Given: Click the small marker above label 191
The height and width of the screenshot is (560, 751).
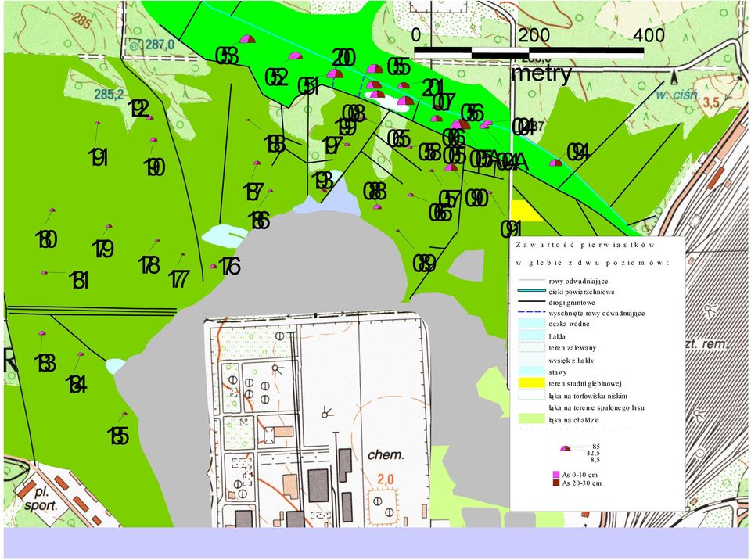Looking at the screenshot, I should click(97, 123).
